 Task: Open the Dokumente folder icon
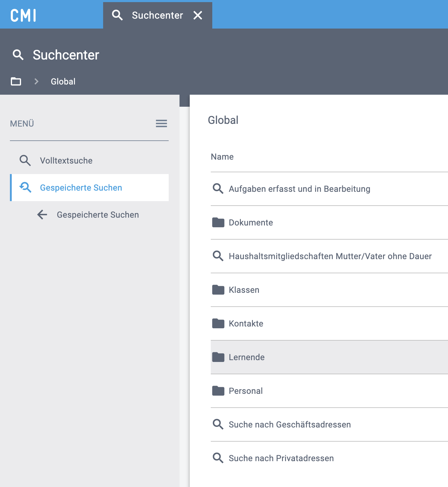(x=218, y=222)
